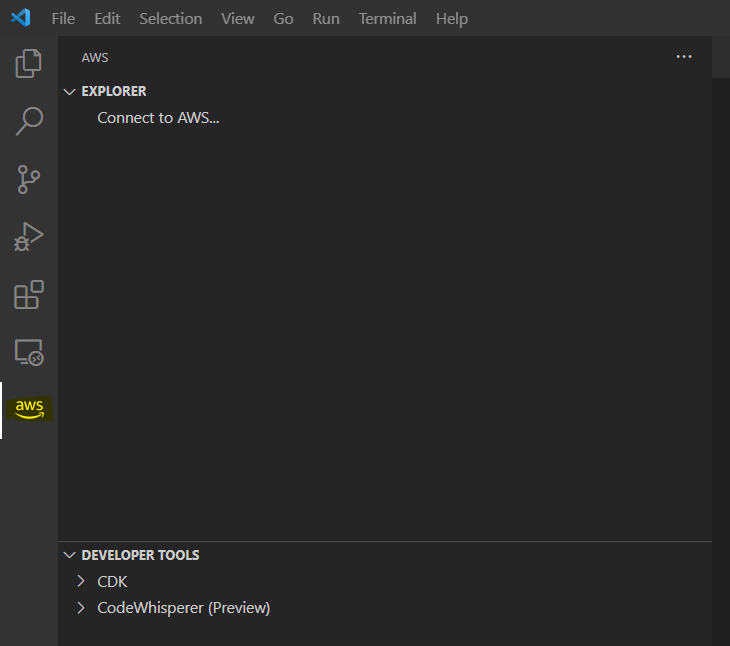Click Connect to AWS...

click(158, 118)
